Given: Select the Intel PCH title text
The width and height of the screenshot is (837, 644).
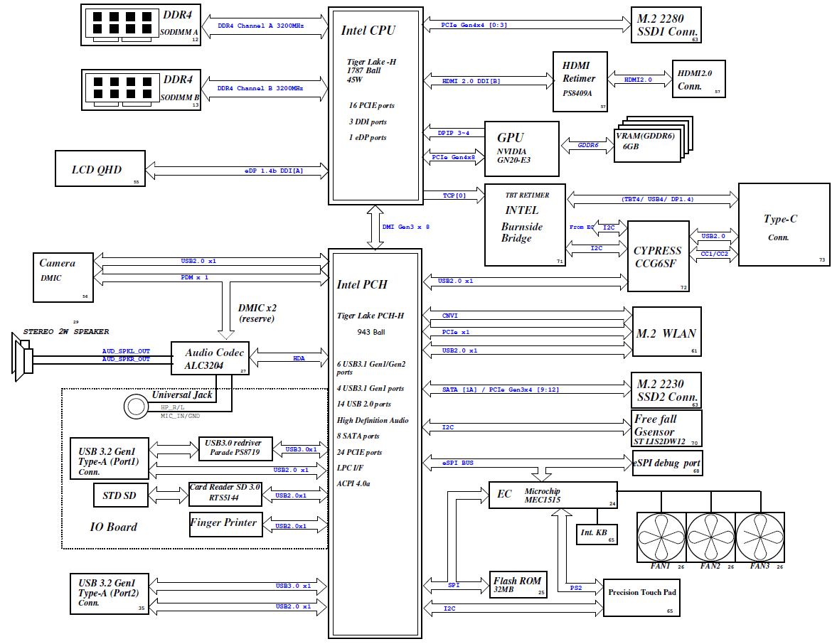Looking at the screenshot, I should (x=362, y=284).
